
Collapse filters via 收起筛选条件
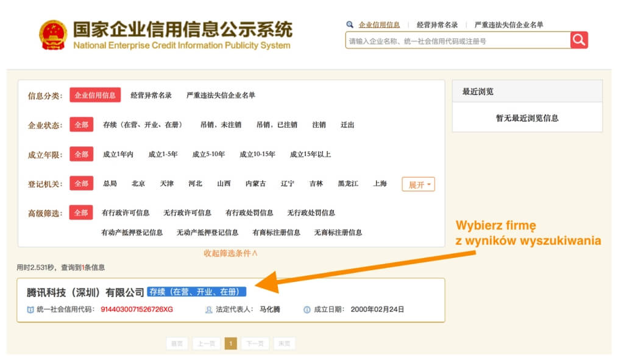230,253
